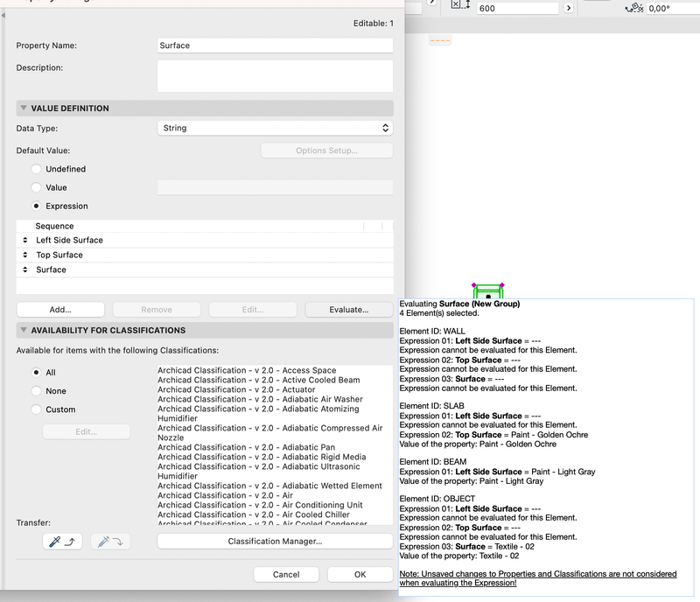Click Cancel to discard changes
The height and width of the screenshot is (602, 700).
286,574
